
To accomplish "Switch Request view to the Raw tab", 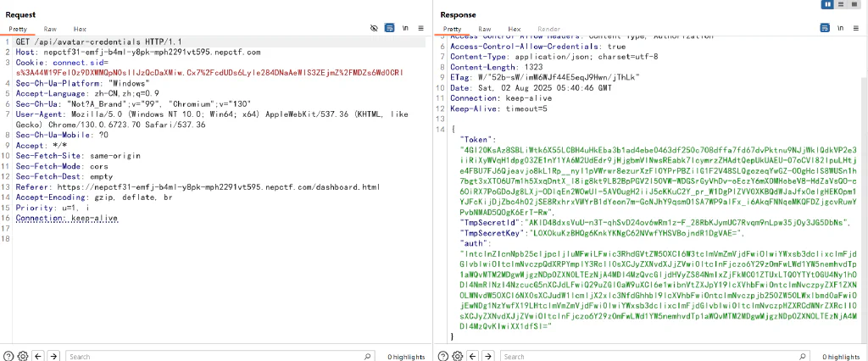I will pos(50,29).
